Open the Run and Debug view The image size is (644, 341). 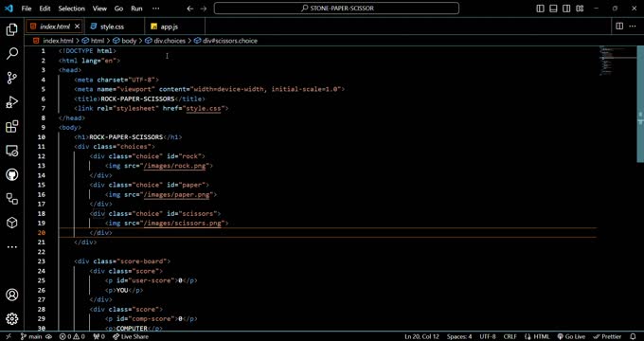click(x=12, y=102)
